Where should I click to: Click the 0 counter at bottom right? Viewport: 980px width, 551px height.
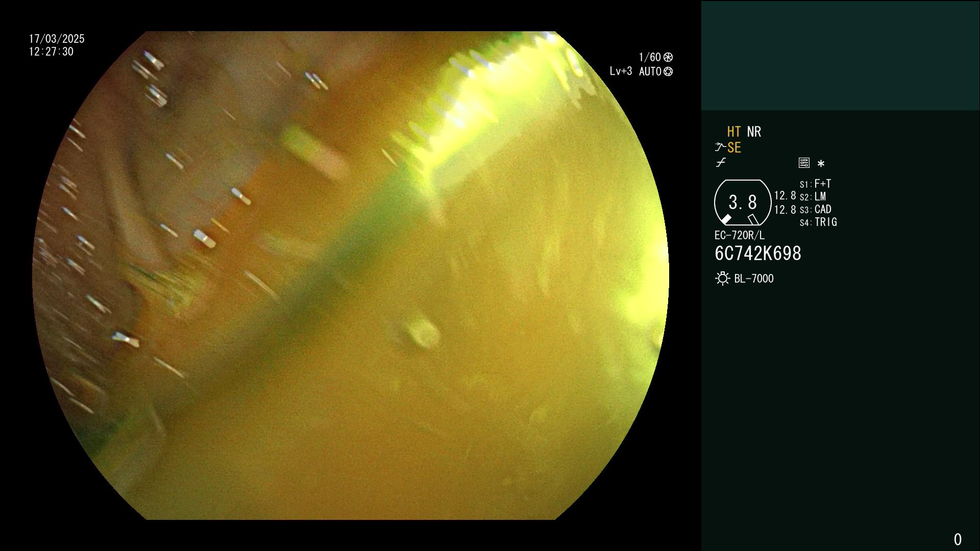[x=958, y=539]
